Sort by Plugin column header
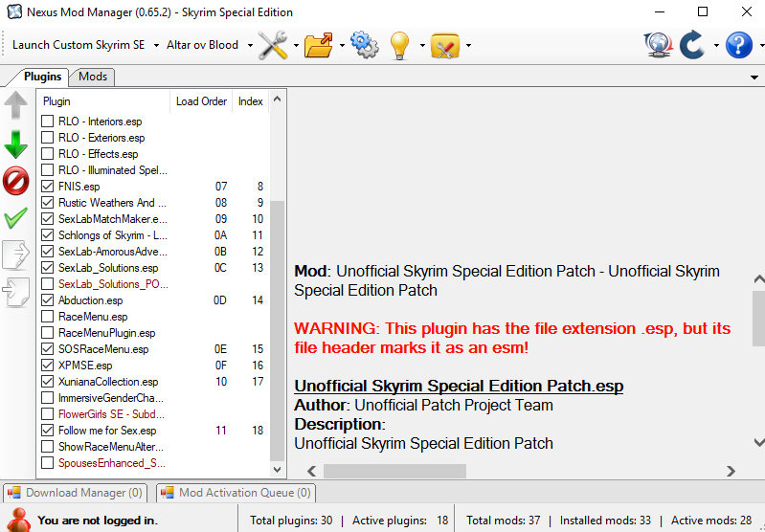Image resolution: width=765 pixels, height=532 pixels. 104,101
